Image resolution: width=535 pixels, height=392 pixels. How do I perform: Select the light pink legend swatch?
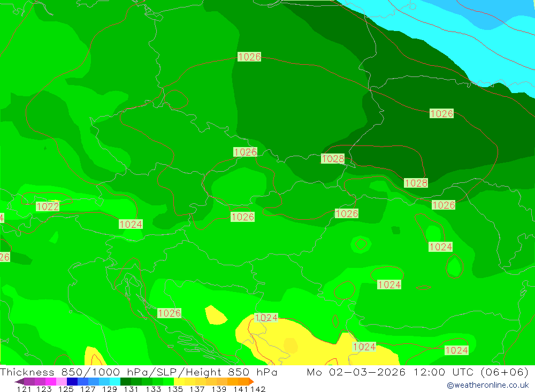pos(62,381)
